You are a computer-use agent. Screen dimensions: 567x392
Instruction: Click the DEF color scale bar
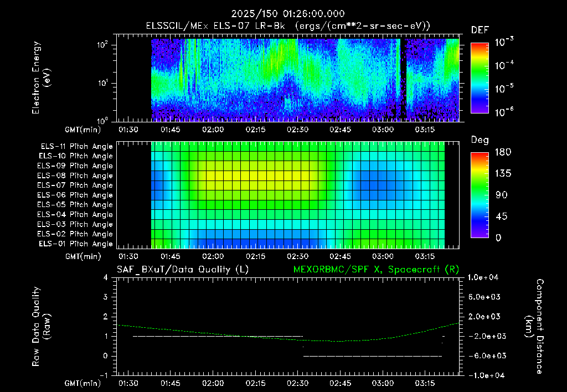pyautogui.click(x=480, y=78)
